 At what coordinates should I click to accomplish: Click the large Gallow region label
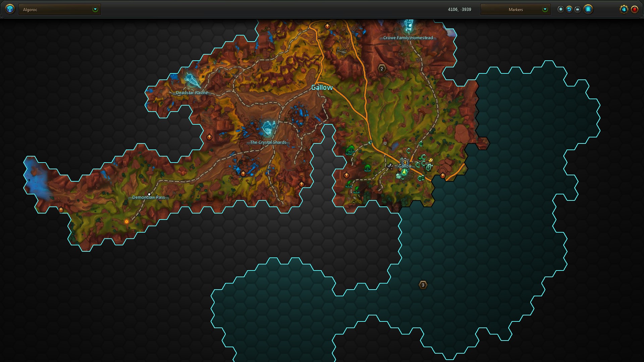tap(322, 87)
